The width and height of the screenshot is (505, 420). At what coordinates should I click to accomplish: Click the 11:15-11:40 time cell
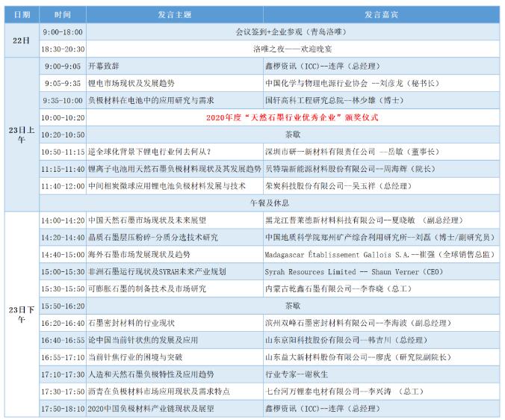tap(63, 169)
